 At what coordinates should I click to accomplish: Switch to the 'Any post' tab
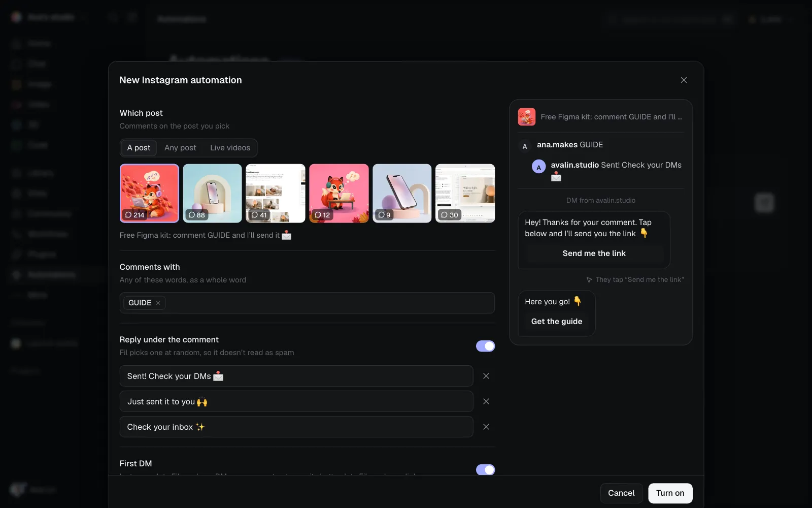180,148
